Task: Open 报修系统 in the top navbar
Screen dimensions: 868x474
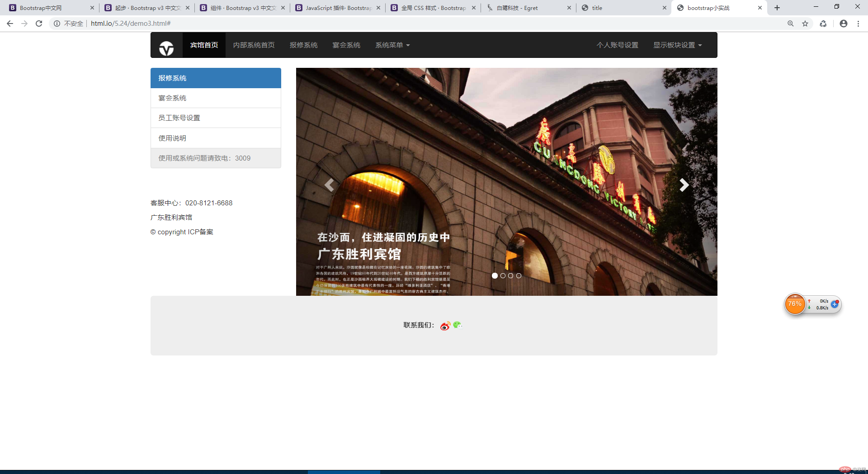Action: [303, 45]
